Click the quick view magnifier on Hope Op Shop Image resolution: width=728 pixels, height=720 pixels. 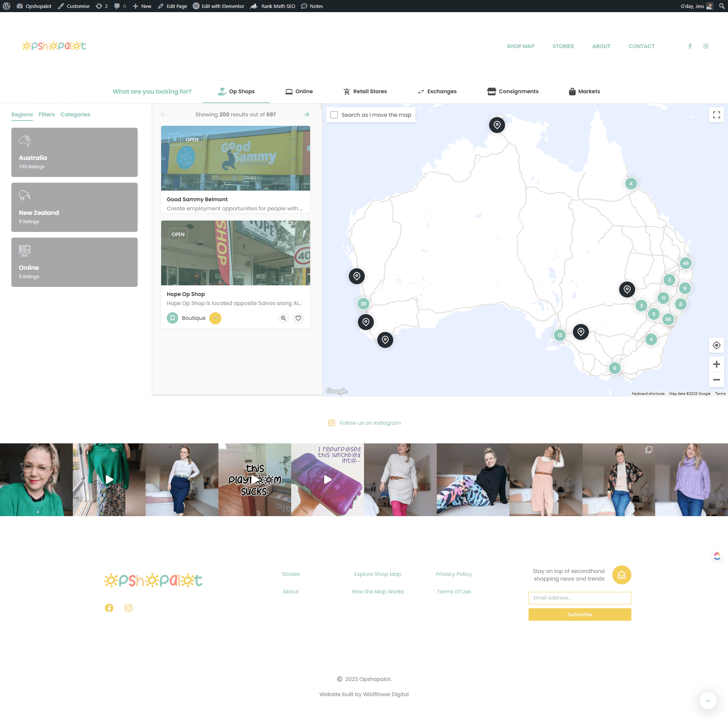click(x=283, y=318)
